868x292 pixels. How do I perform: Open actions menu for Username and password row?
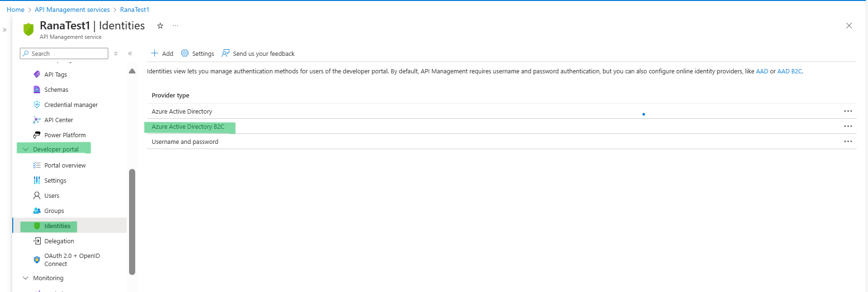pyautogui.click(x=848, y=142)
